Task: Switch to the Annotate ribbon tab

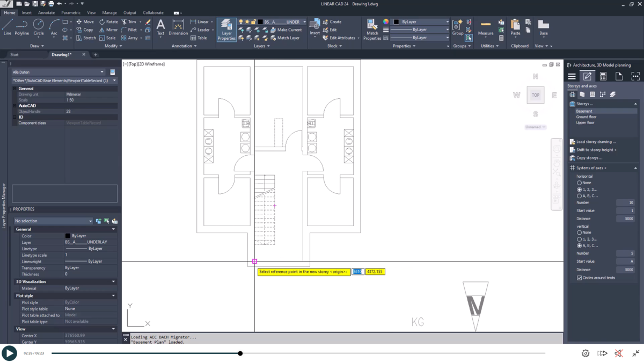Action: pos(46,12)
